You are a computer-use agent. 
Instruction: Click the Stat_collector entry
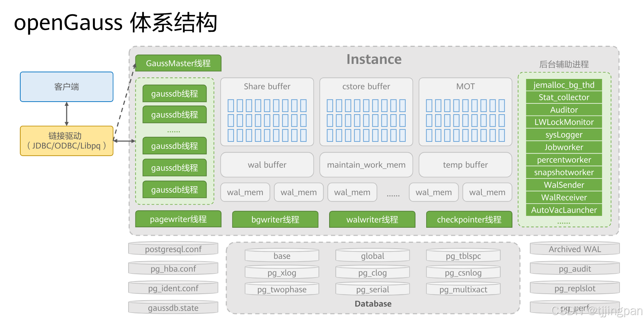(x=564, y=97)
